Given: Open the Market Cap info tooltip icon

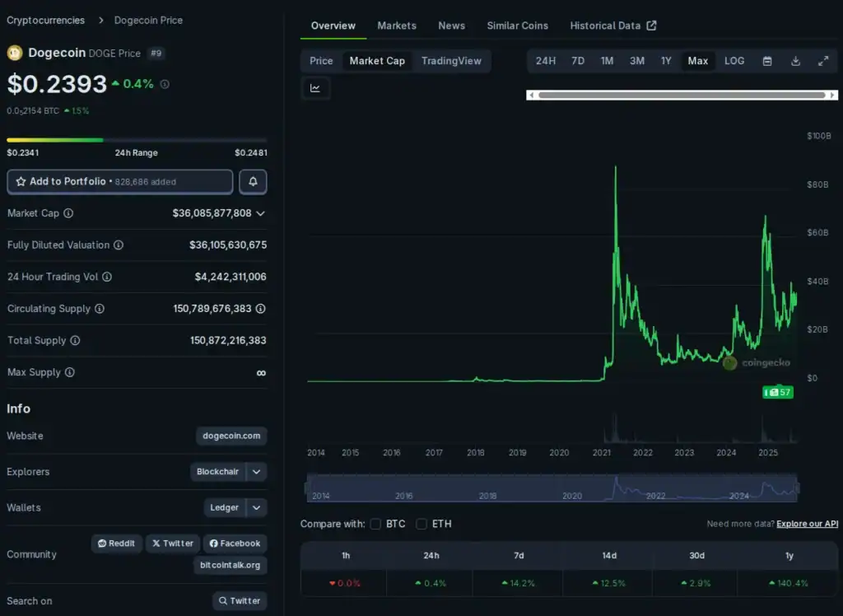Looking at the screenshot, I should pyautogui.click(x=68, y=213).
